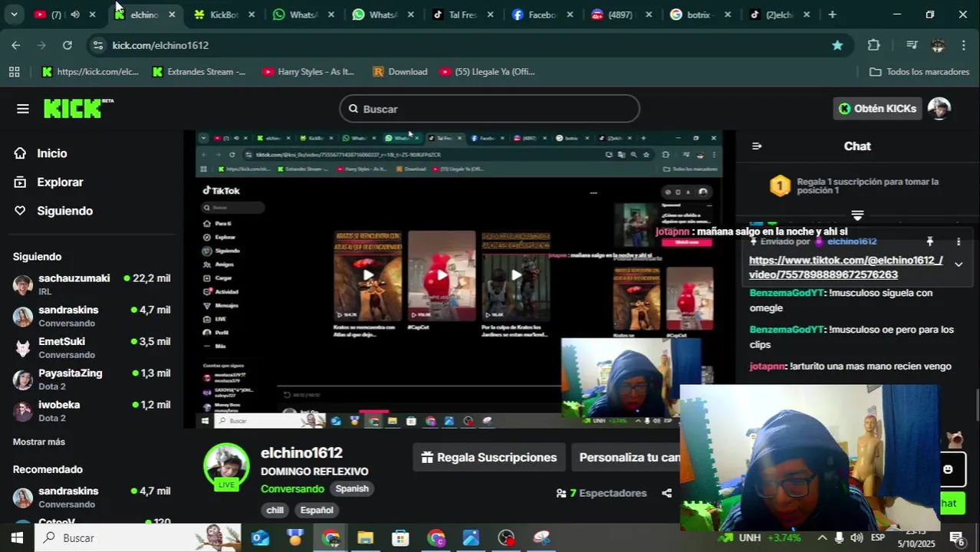Screen dimensions: 980x552
Task: Open Extrandes Stream bookmark
Action: (x=199, y=71)
